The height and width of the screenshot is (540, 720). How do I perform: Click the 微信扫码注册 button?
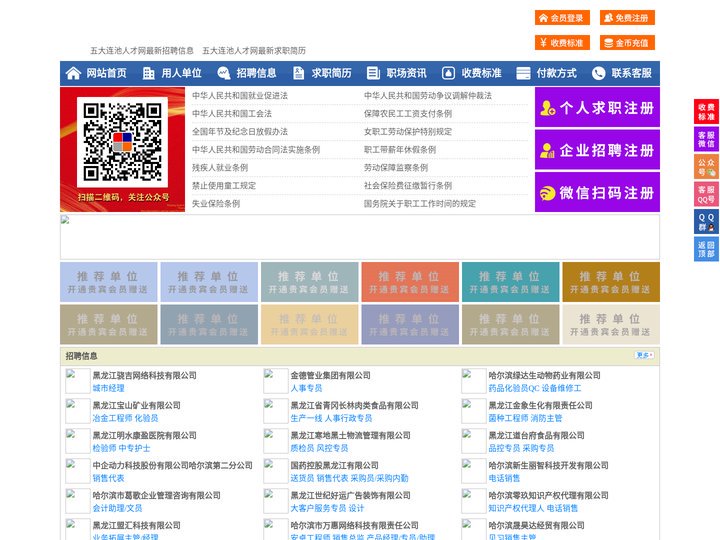tap(597, 192)
